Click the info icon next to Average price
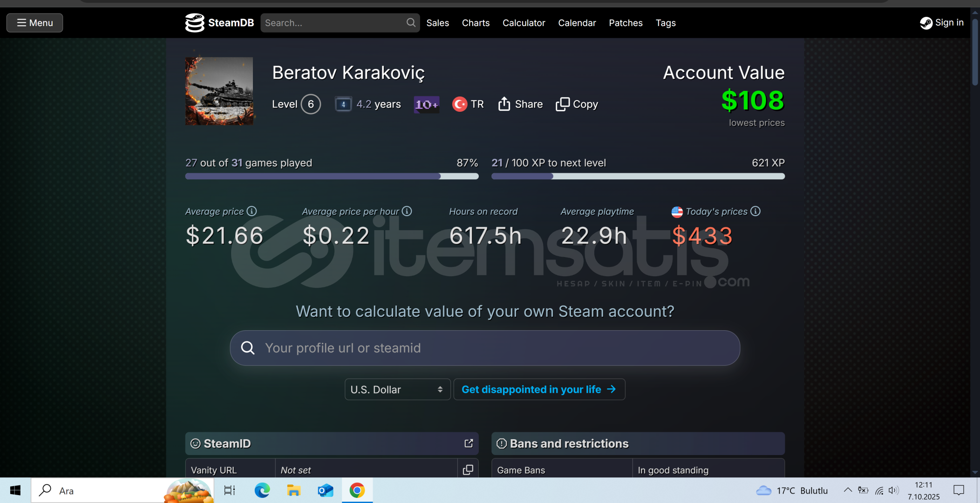Screen dimensions: 980x503 coord(252,211)
